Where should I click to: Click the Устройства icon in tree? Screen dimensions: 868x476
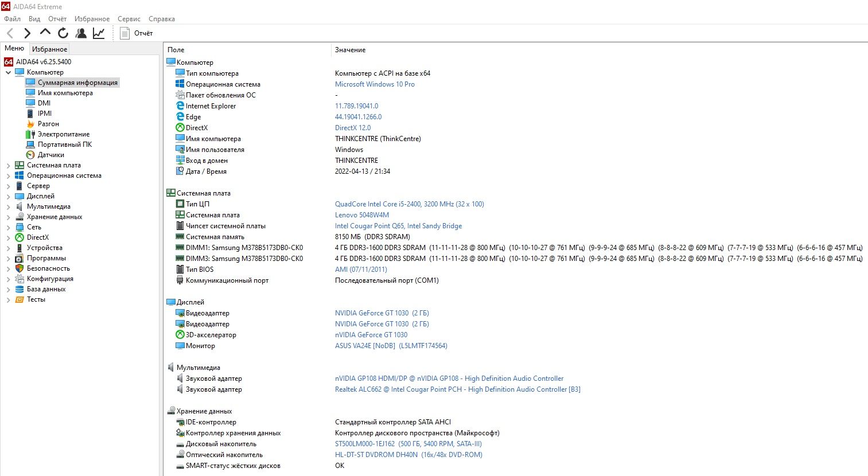click(20, 248)
